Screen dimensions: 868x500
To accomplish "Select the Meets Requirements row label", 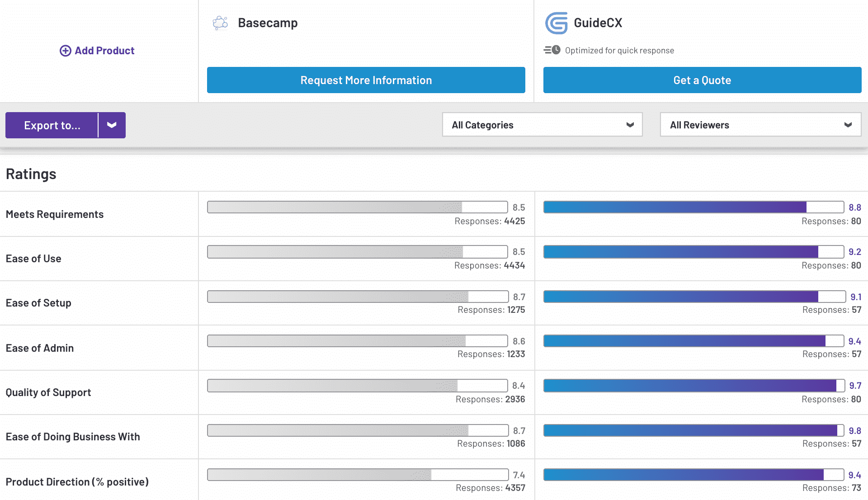I will pyautogui.click(x=55, y=214).
